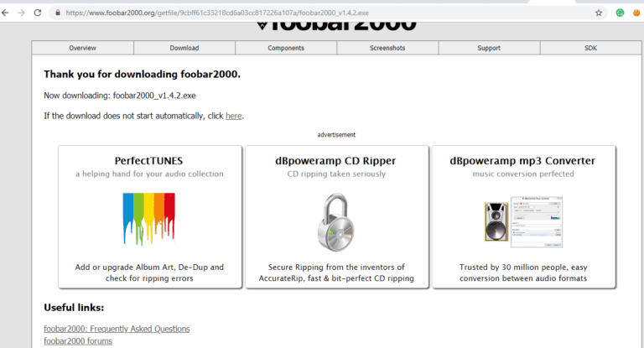Visit the foobar2000 forums link
The image size is (644, 348).
(78, 341)
